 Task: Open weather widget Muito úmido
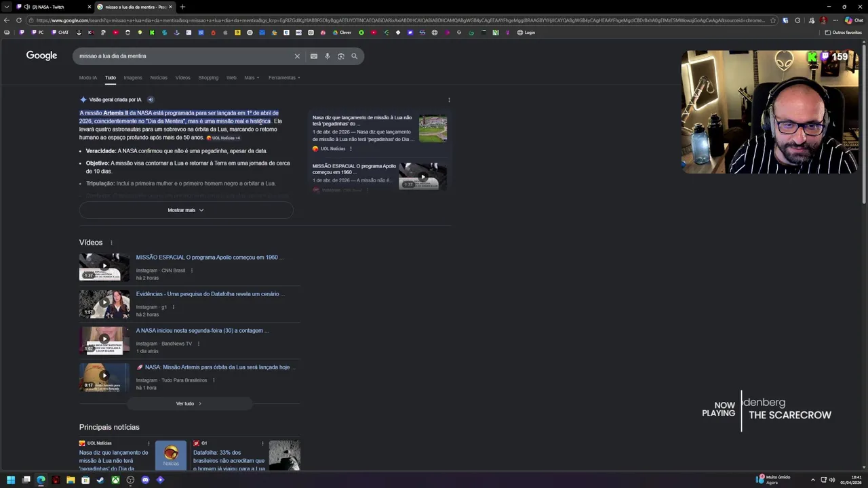click(x=773, y=479)
